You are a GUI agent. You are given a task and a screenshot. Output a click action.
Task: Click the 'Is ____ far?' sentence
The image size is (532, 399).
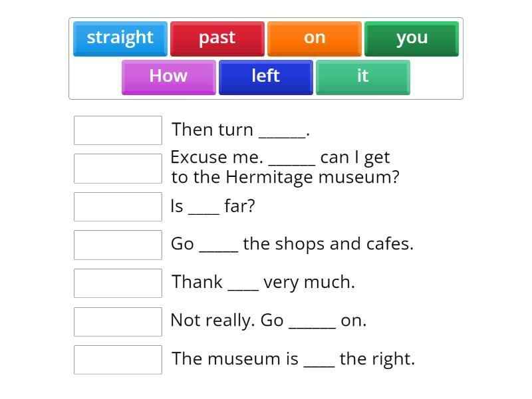pyautogui.click(x=213, y=206)
